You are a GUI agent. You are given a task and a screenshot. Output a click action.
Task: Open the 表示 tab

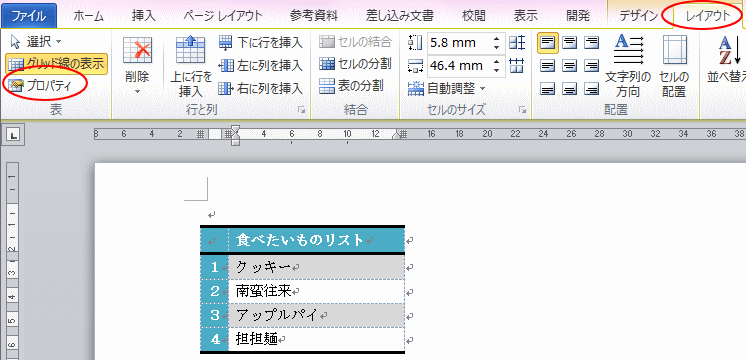[526, 16]
